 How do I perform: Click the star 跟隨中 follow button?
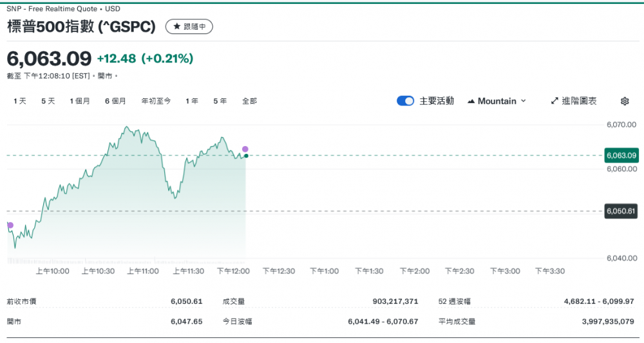pyautogui.click(x=189, y=26)
